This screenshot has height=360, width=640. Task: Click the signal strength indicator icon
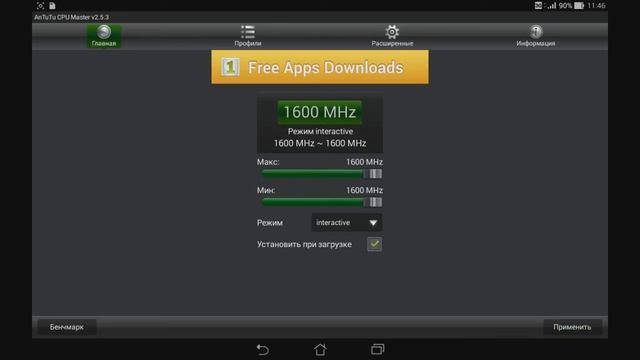pyautogui.click(x=552, y=6)
